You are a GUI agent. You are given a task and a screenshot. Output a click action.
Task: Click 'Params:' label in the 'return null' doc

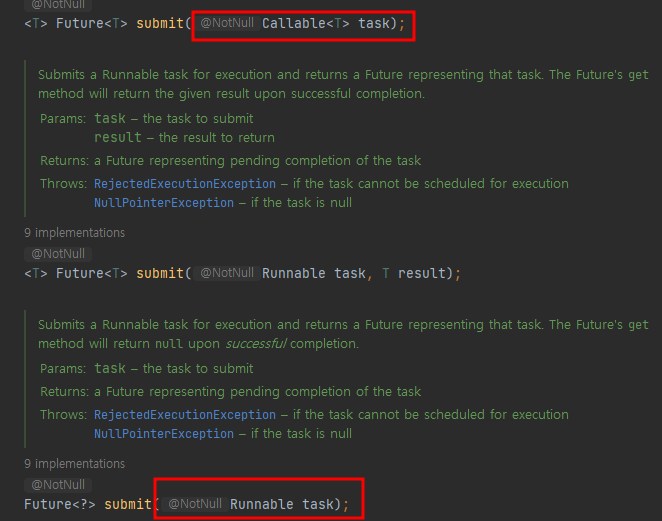(x=63, y=369)
